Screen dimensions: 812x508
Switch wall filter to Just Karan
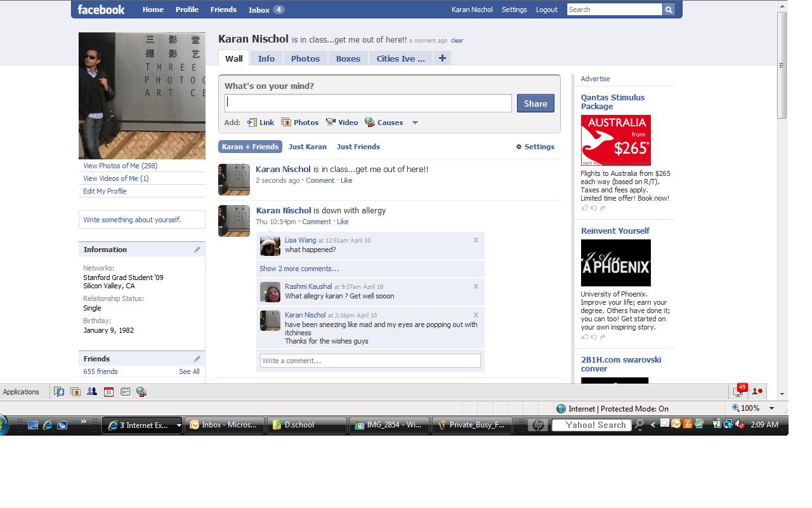[x=307, y=147]
